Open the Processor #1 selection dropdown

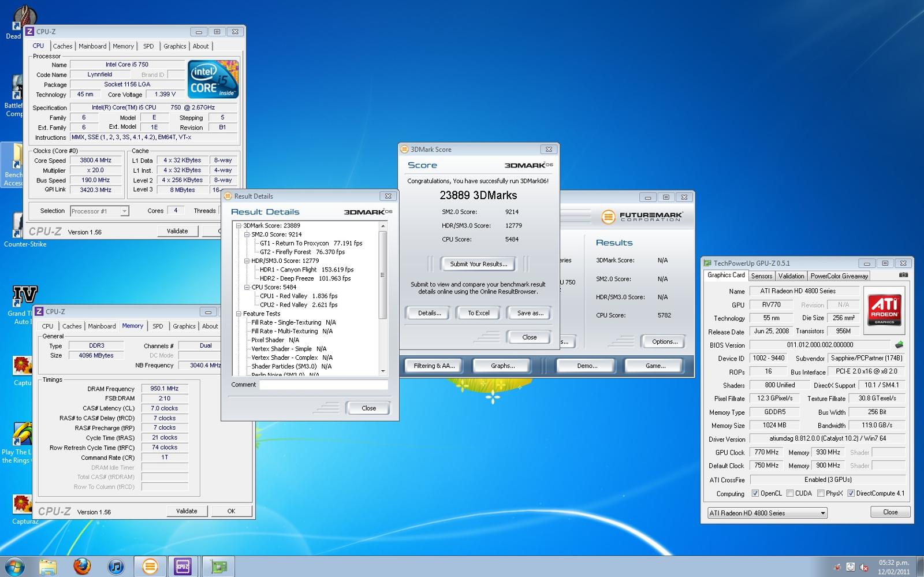click(99, 211)
